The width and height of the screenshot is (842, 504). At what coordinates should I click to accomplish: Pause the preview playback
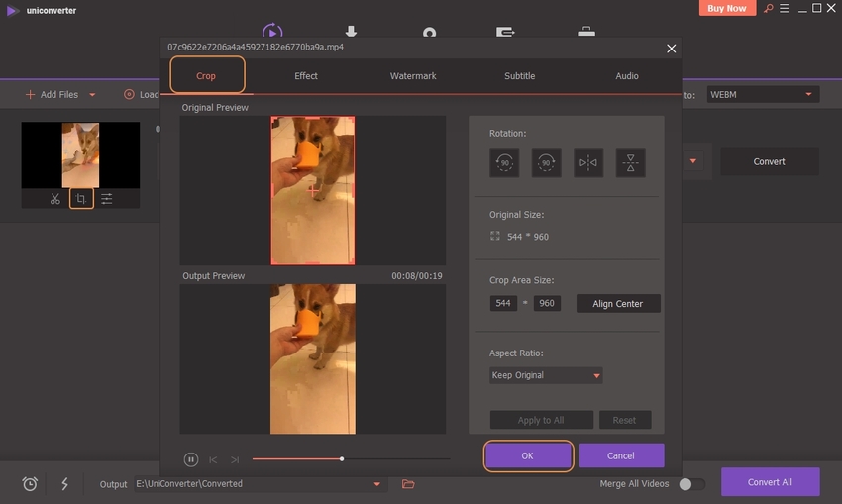[x=190, y=459]
